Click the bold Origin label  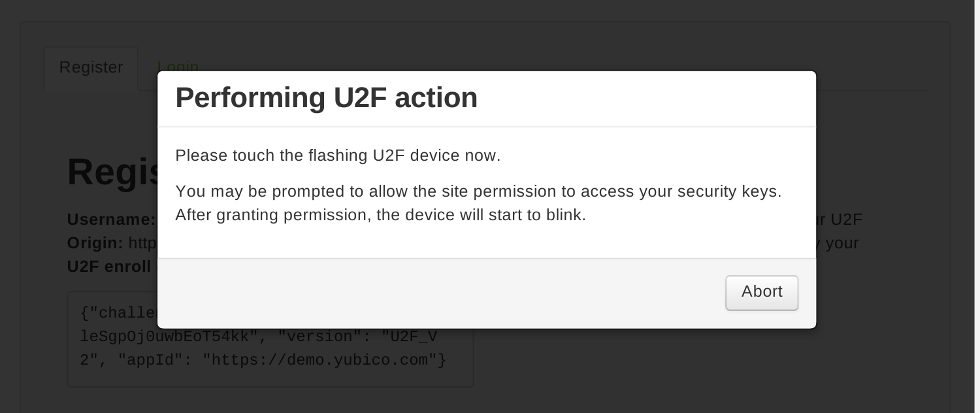(95, 243)
